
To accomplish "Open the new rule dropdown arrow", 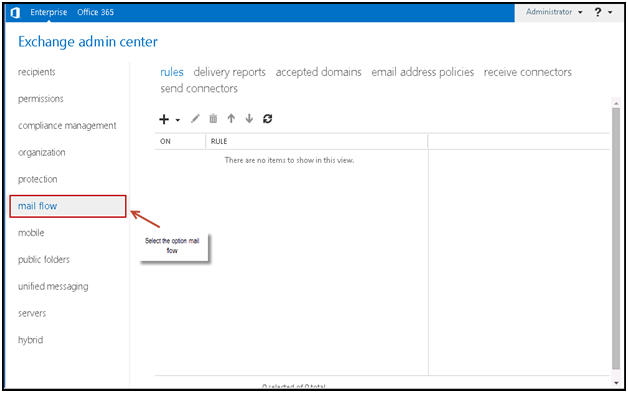I will 177,120.
